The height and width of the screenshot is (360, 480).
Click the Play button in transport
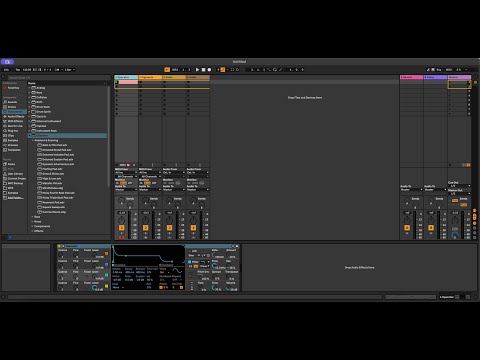[197, 70]
